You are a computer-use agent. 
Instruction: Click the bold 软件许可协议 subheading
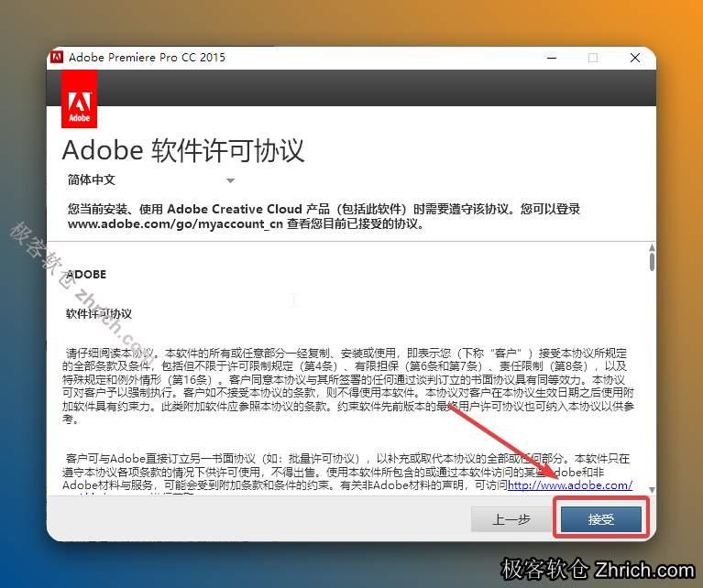[99, 314]
